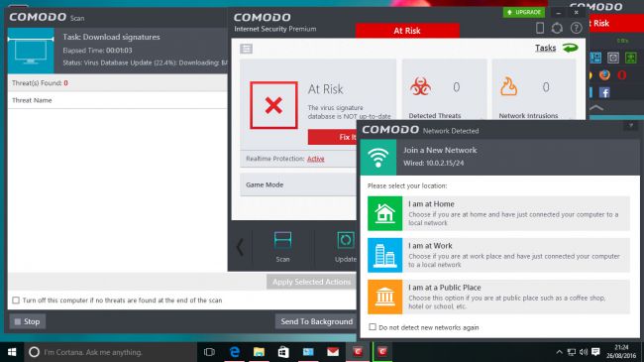This screenshot has width=644, height=362.
Task: Select I am at a Public Place
Action: click(498, 297)
